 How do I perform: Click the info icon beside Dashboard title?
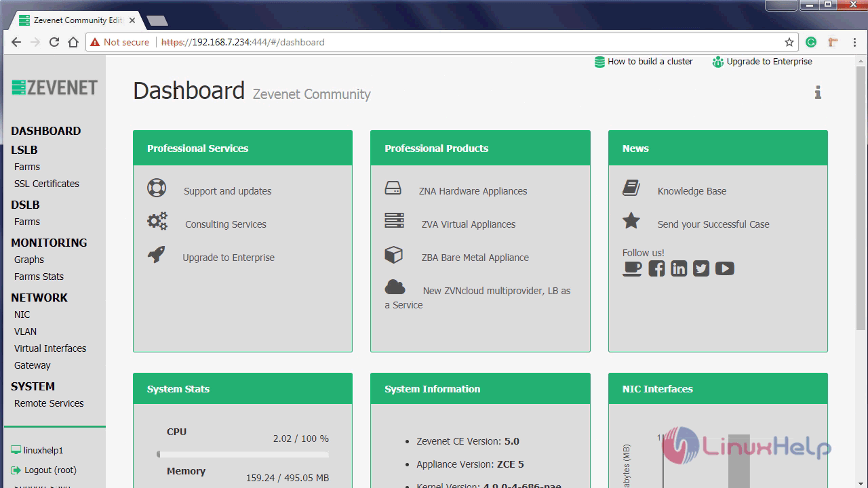[818, 92]
